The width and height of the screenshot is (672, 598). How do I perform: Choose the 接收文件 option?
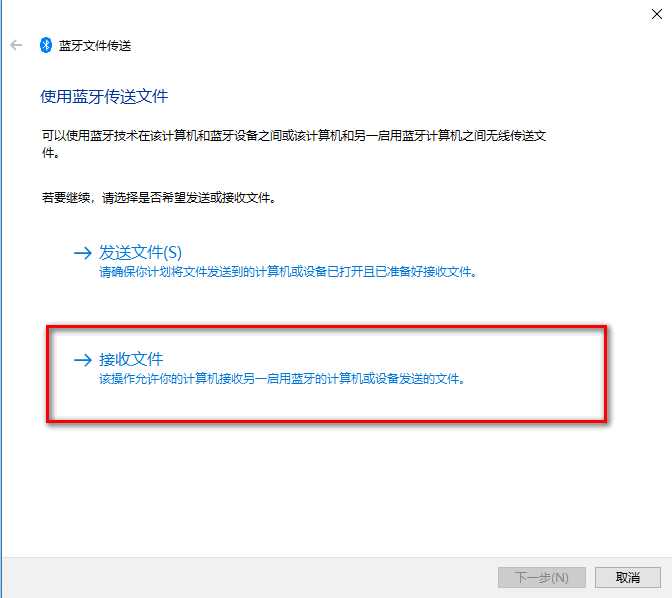click(131, 359)
